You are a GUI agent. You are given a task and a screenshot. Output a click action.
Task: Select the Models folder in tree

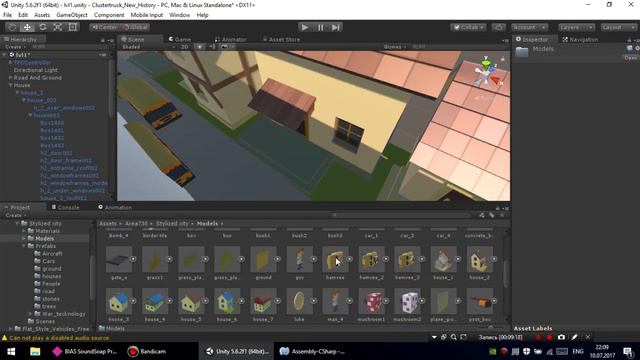coord(44,239)
